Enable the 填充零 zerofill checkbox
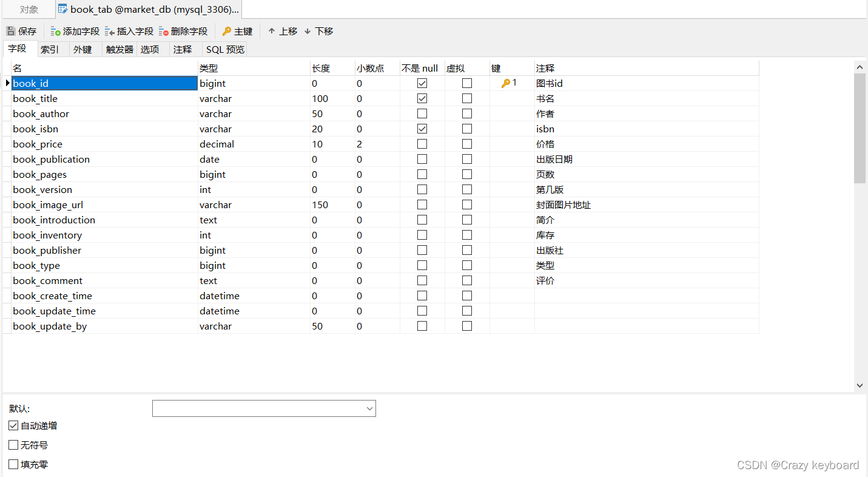Screen dimensions: 868x477 click(13, 465)
